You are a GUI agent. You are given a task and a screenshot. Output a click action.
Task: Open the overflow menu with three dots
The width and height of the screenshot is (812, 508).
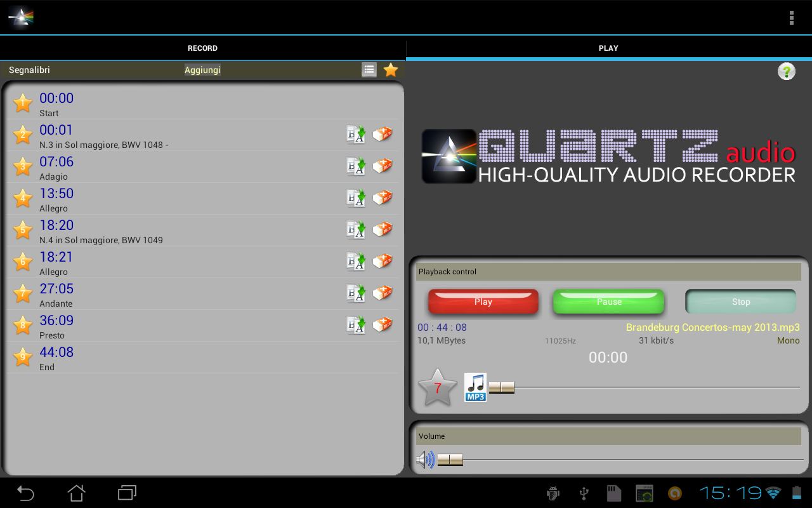pos(791,18)
